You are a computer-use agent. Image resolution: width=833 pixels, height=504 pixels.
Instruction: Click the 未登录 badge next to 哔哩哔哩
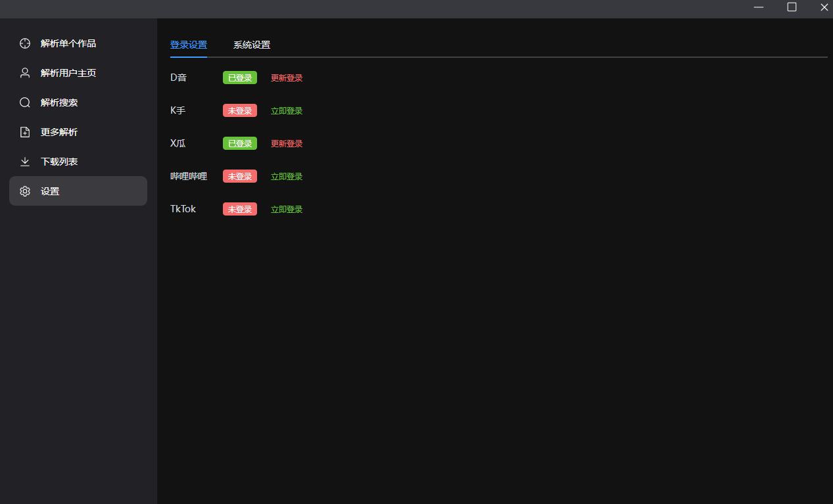(x=240, y=176)
